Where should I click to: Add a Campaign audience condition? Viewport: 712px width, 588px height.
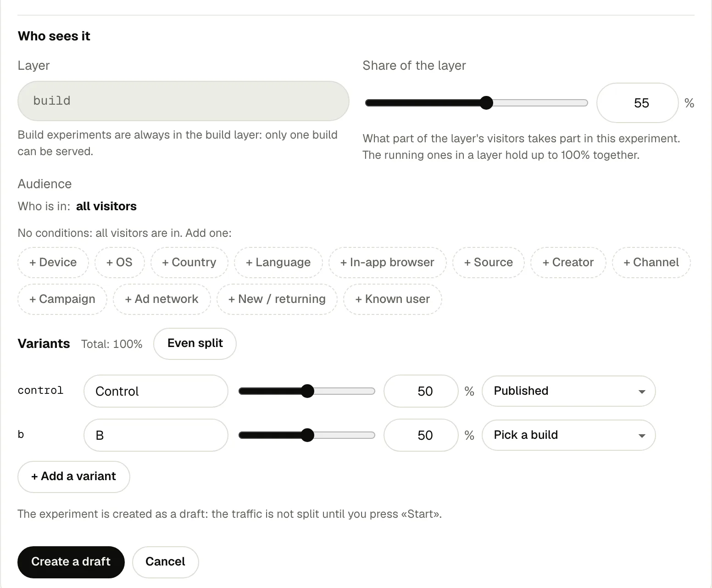[62, 299]
